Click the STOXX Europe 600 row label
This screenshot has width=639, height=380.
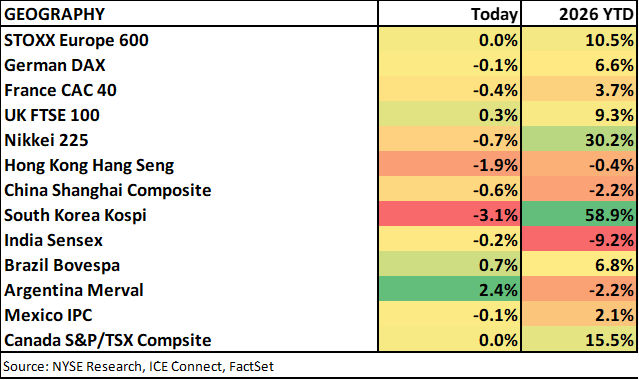tap(76, 40)
